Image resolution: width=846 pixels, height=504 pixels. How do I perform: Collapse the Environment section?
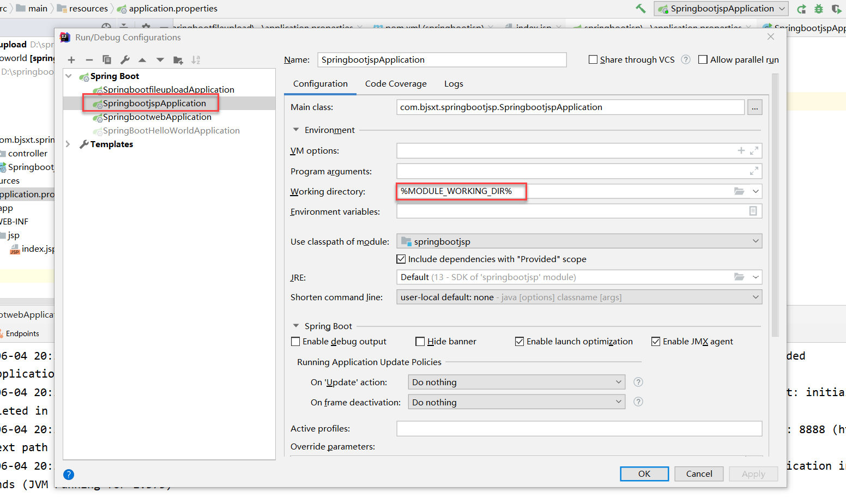click(296, 130)
